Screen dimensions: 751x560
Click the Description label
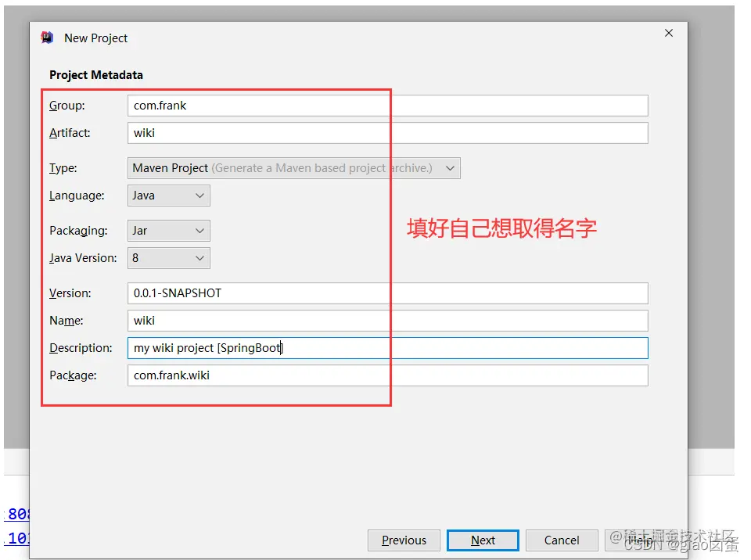(81, 348)
